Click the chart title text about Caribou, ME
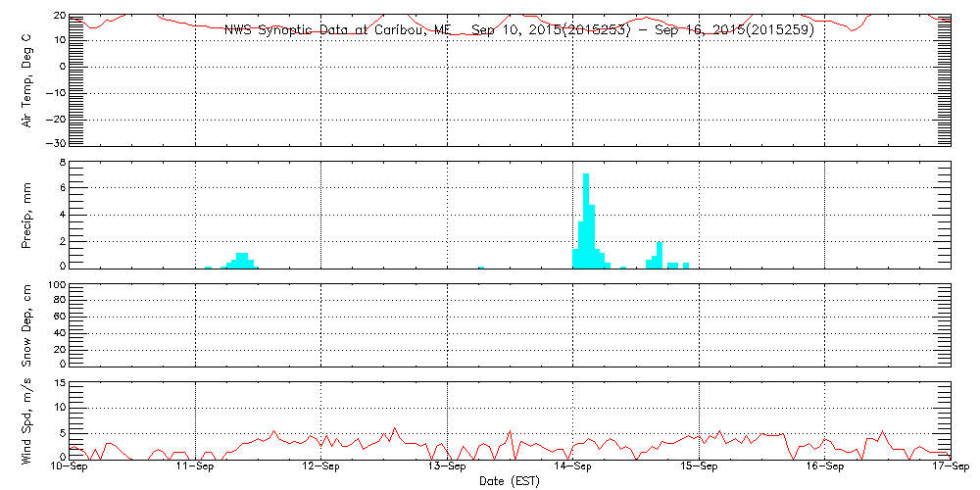Screen dimensions: 980x490 pos(518,29)
